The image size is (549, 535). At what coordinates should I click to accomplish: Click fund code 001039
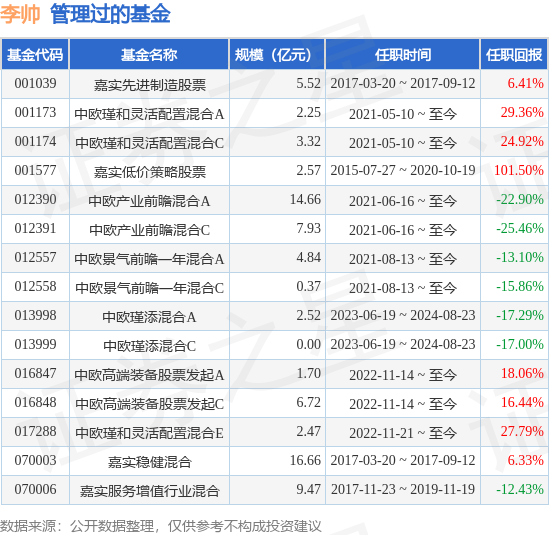coord(35,84)
